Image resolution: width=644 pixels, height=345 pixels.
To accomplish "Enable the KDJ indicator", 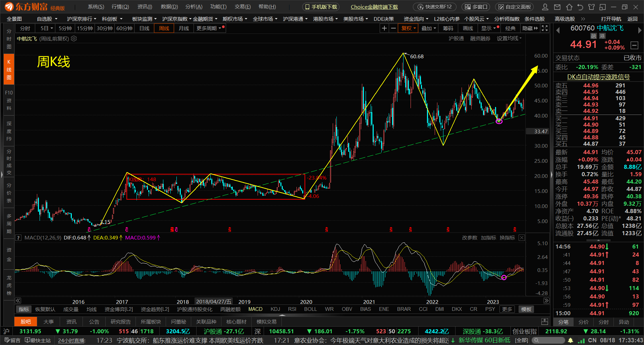I will click(275, 309).
